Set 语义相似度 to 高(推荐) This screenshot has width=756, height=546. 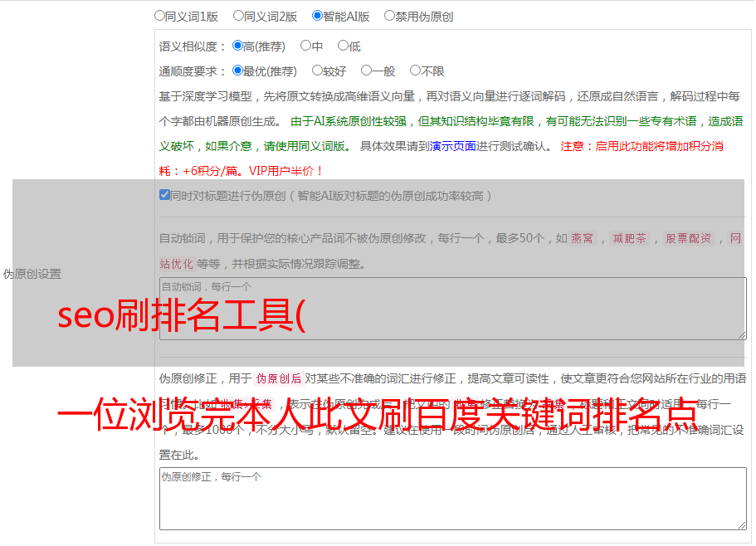click(x=237, y=46)
